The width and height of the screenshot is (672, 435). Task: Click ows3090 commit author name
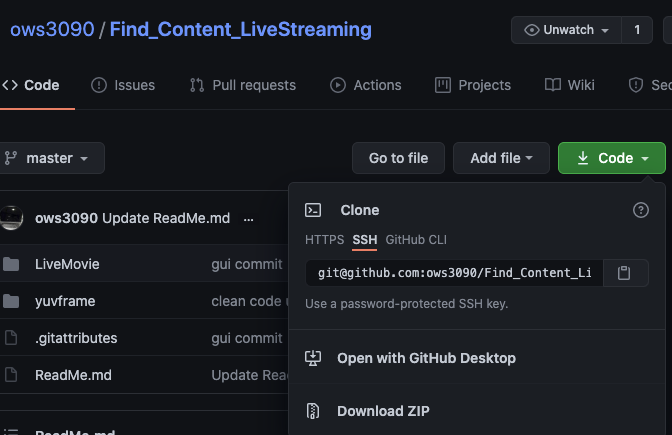point(66,218)
